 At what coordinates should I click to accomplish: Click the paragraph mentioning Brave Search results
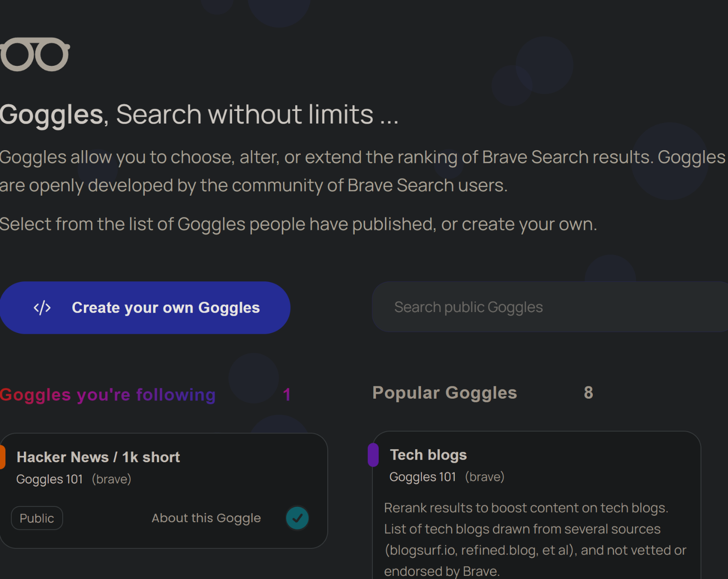click(363, 171)
